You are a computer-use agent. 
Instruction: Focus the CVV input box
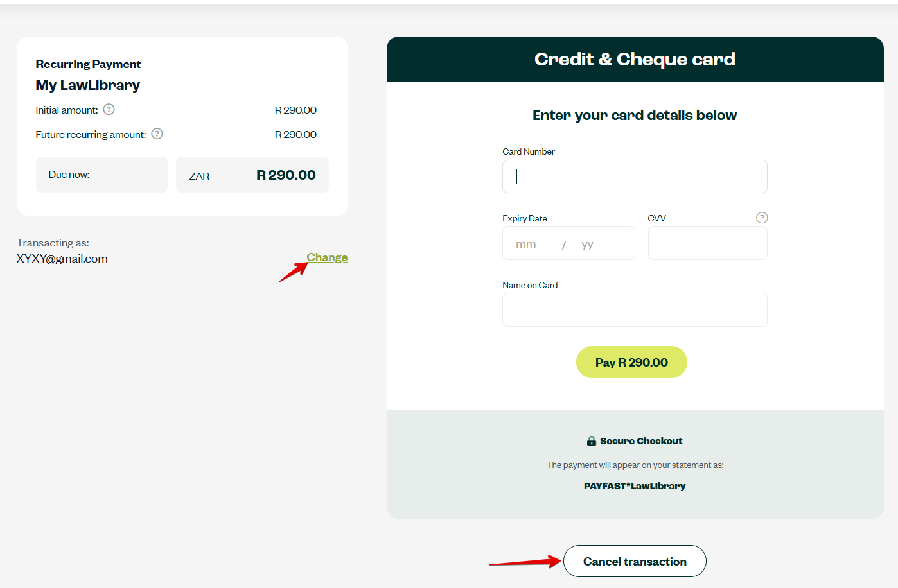click(x=707, y=243)
